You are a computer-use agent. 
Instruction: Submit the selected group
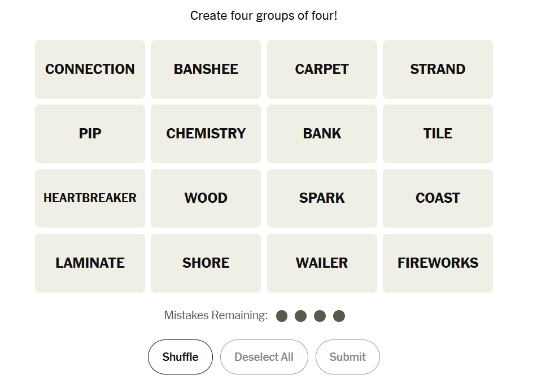click(347, 357)
